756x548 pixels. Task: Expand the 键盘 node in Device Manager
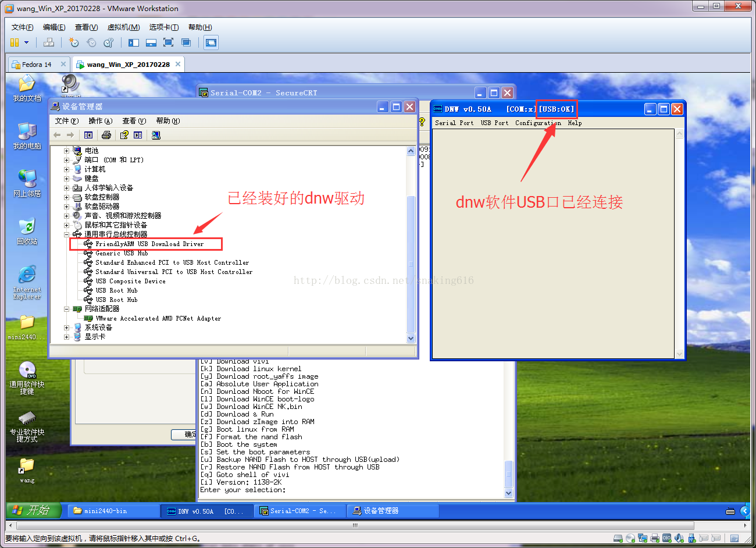coord(66,179)
